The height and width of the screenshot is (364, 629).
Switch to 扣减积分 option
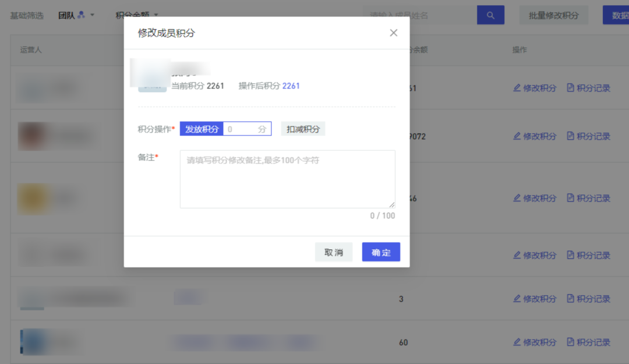pyautogui.click(x=303, y=129)
